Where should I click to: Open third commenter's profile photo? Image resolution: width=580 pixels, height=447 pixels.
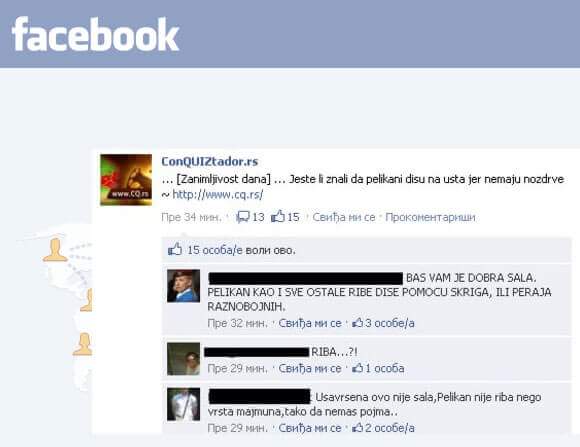tap(183, 404)
